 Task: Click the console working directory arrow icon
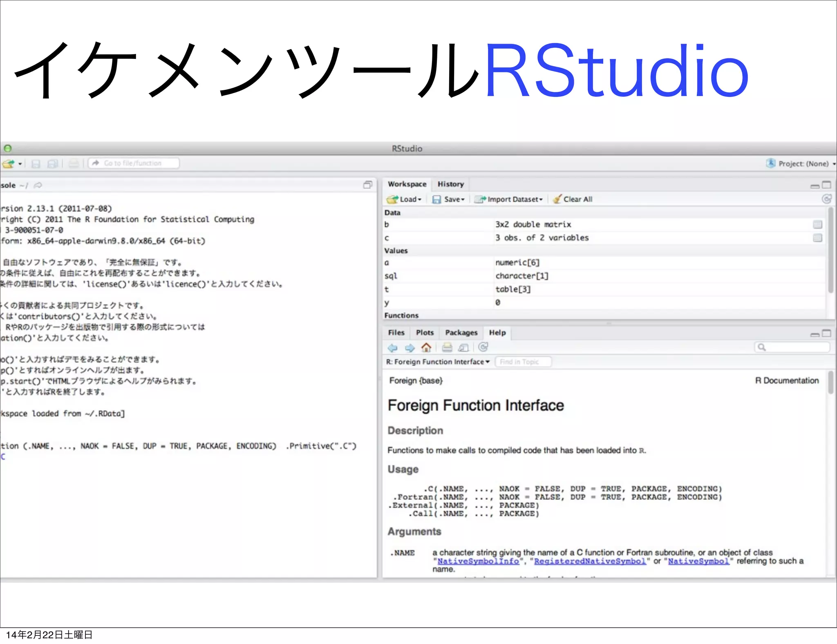tap(38, 186)
